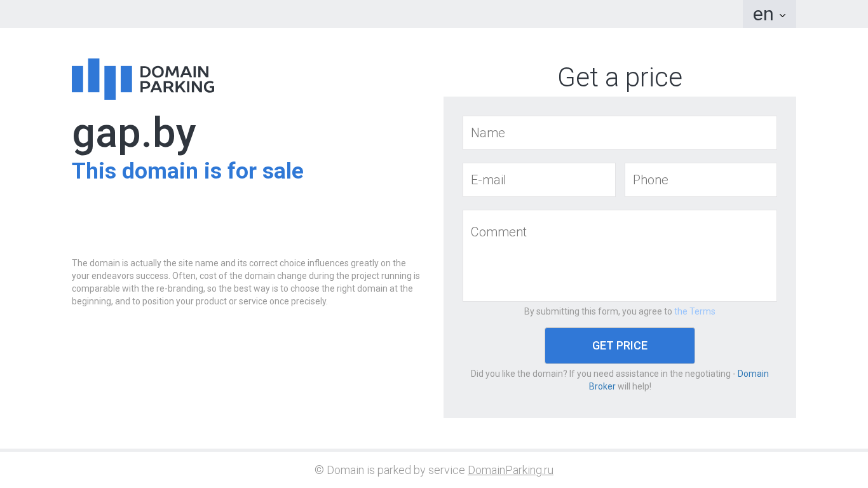
Task: Click the "gap.by" domain heading
Action: (134, 133)
